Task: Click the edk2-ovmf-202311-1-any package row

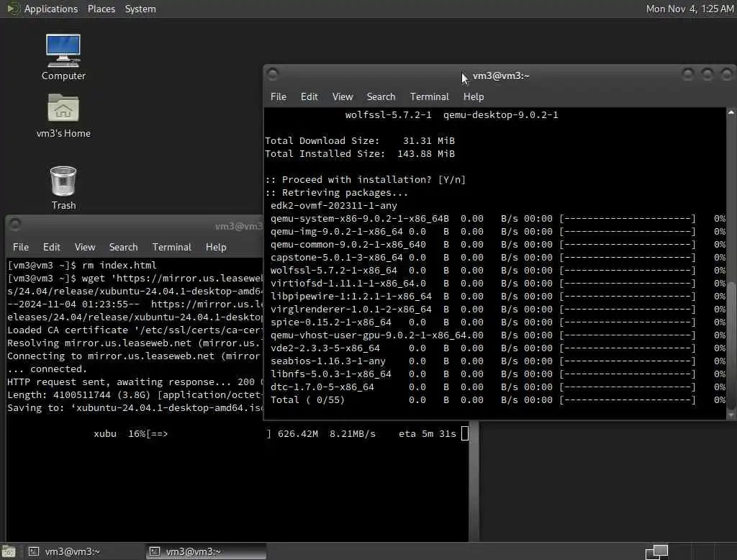Action: (334, 205)
